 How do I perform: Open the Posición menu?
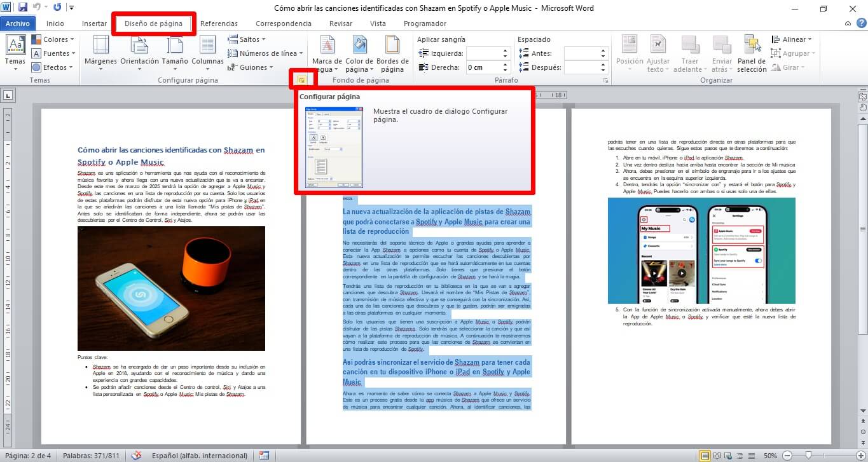click(630, 54)
